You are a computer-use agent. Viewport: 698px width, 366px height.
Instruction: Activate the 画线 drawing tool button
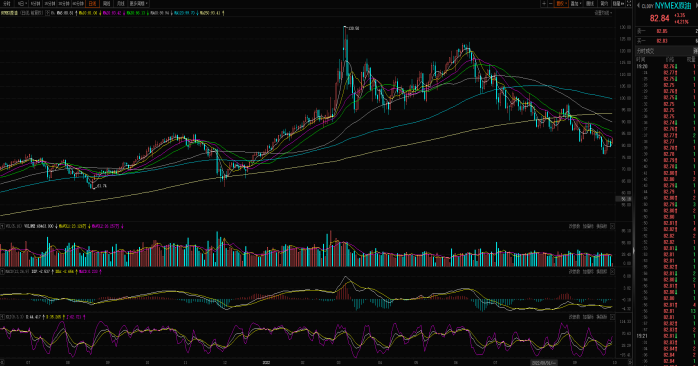click(x=590, y=4)
